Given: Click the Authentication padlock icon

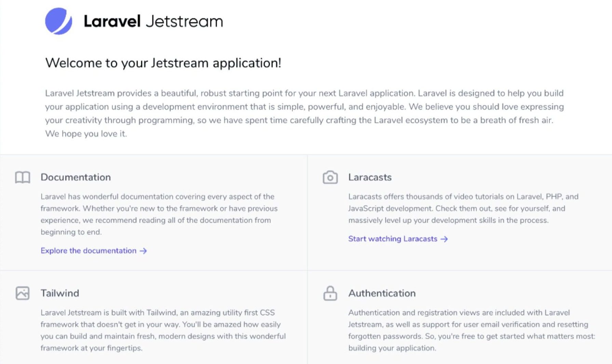Looking at the screenshot, I should click(x=329, y=293).
